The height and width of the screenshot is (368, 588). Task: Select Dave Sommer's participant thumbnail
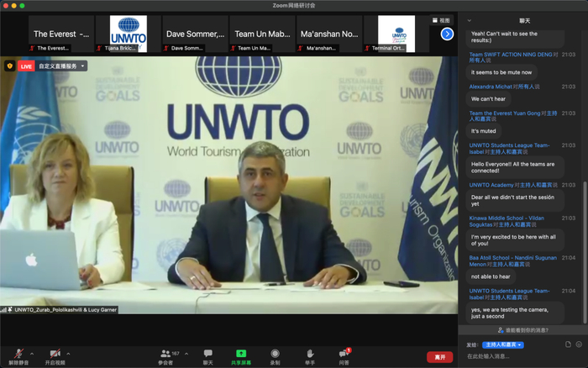coord(194,34)
